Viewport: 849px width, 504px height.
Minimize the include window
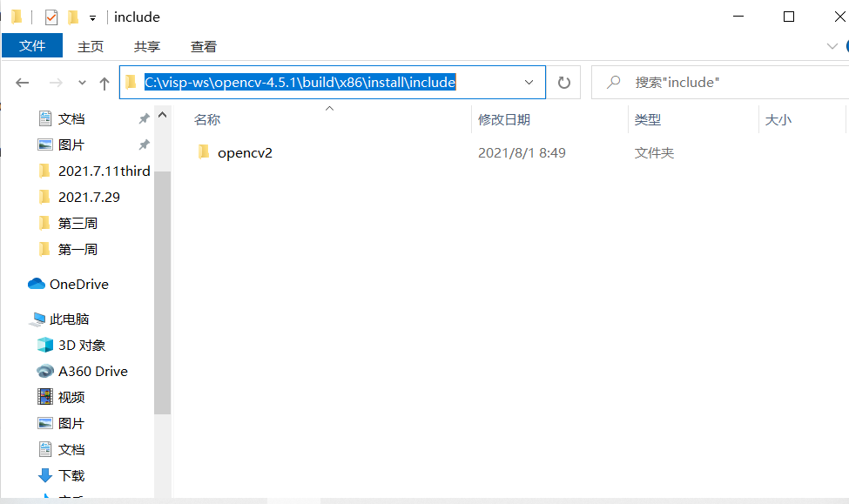click(x=738, y=17)
